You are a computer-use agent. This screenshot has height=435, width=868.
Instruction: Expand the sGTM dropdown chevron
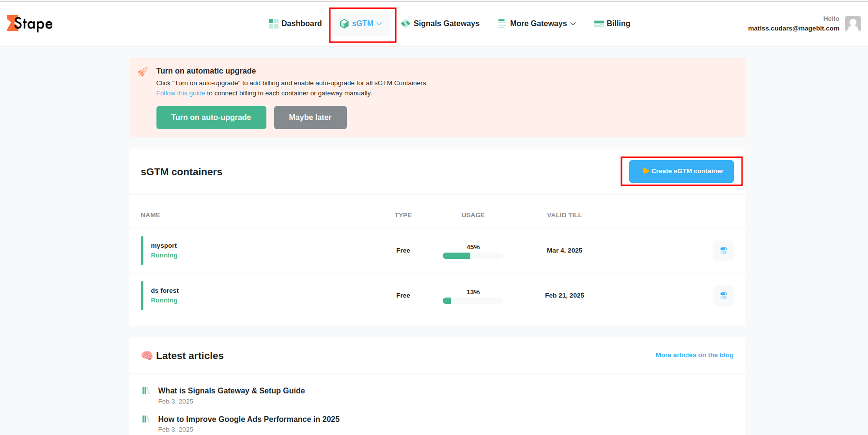379,24
